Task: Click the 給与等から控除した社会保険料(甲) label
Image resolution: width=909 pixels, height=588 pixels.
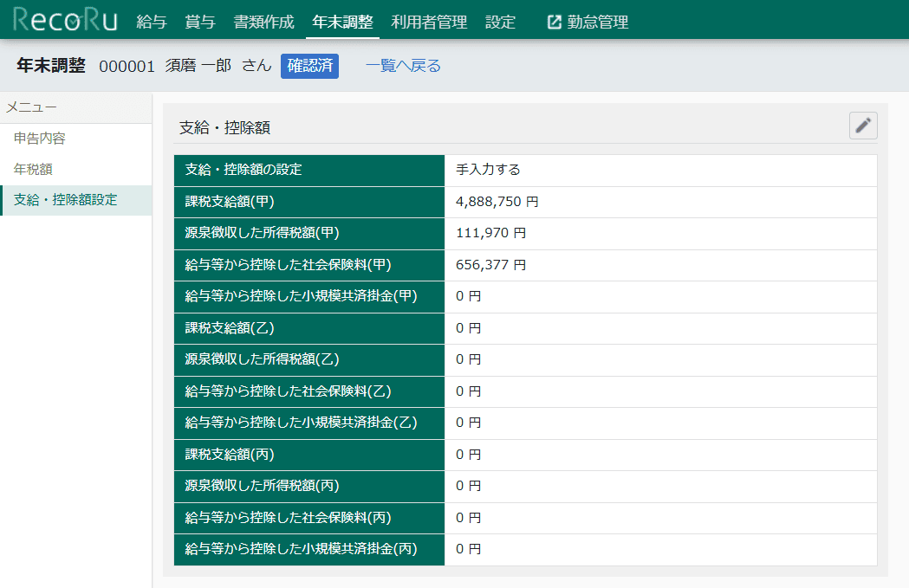Action: click(x=288, y=265)
